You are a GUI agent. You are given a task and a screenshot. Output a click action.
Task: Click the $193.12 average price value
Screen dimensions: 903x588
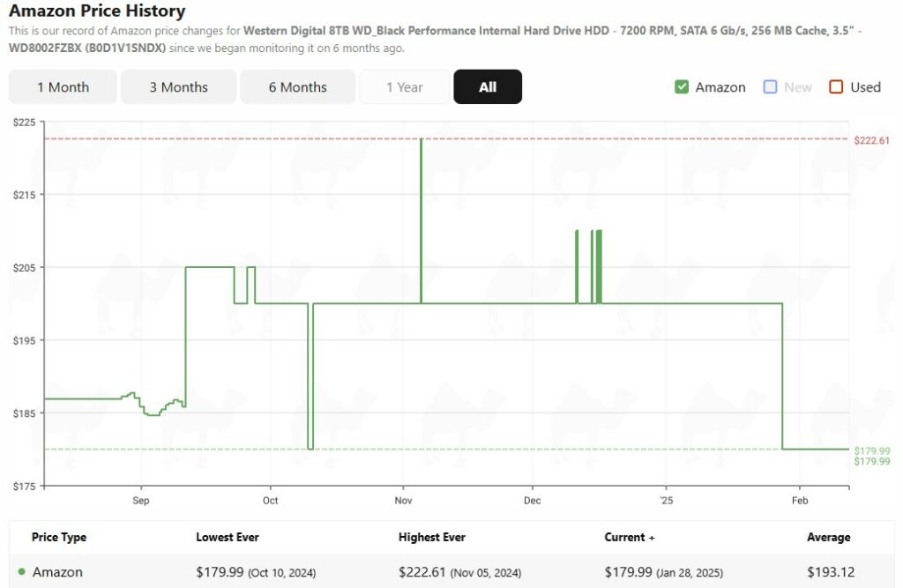tap(831, 572)
